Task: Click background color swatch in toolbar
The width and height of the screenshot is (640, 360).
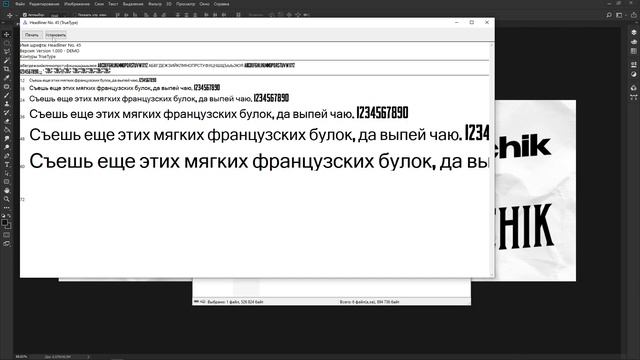Action: tap(9, 226)
